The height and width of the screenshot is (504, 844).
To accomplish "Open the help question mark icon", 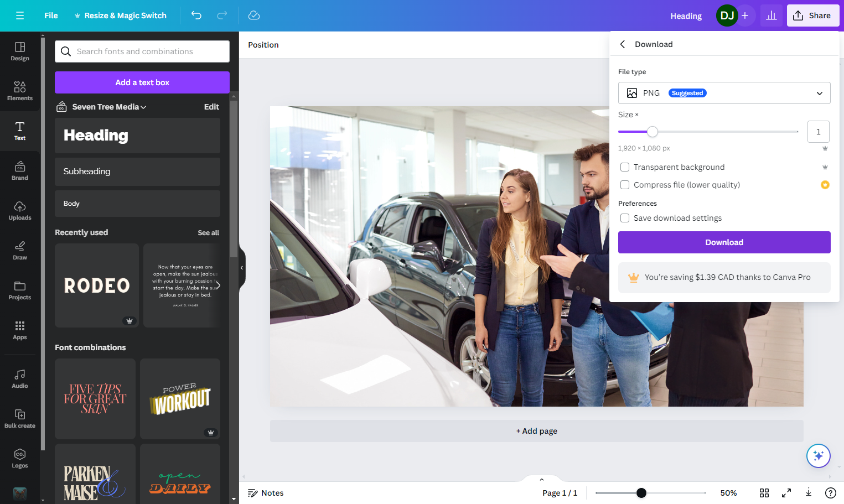I will coord(831,493).
